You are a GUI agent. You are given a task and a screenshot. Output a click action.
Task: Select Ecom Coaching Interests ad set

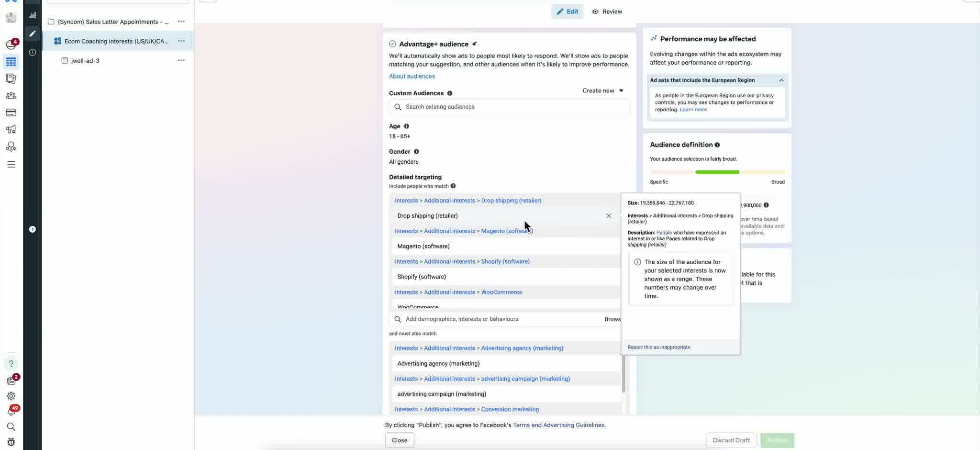[x=116, y=41]
